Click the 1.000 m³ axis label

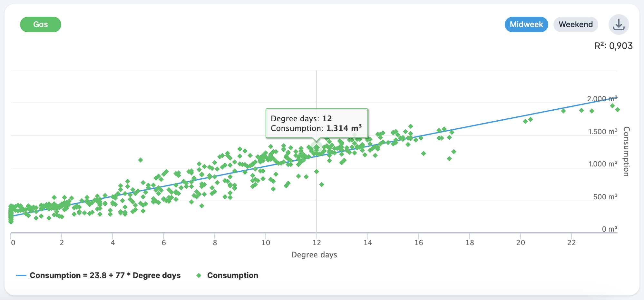[x=603, y=164]
